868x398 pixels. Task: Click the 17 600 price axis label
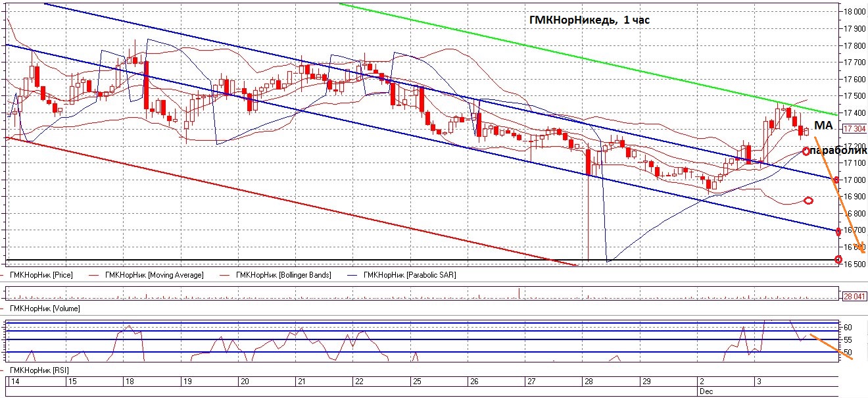[x=854, y=80]
